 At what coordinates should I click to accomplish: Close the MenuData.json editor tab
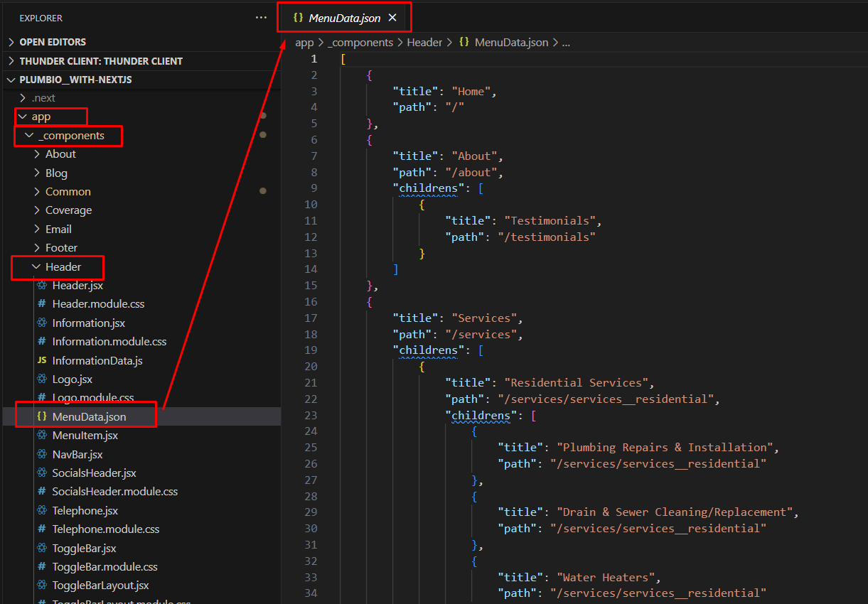(392, 18)
